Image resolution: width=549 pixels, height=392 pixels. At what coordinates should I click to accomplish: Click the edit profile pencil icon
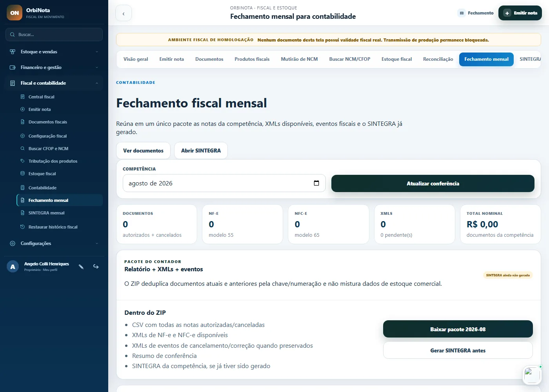81,267
